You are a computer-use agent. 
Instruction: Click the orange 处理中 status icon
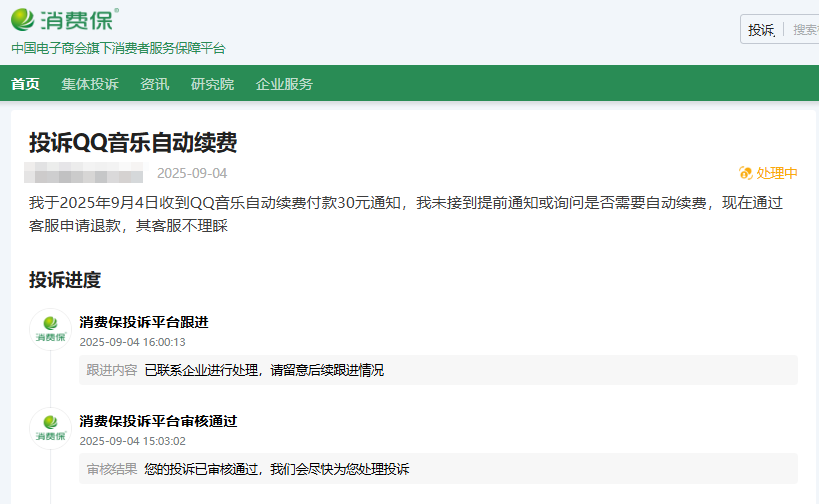point(745,173)
